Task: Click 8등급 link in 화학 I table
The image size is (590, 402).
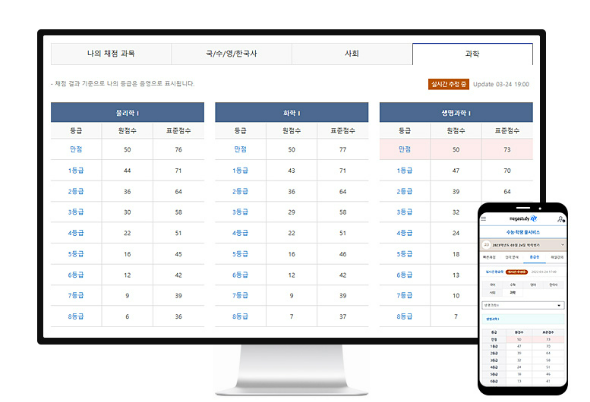Action: pos(240,317)
